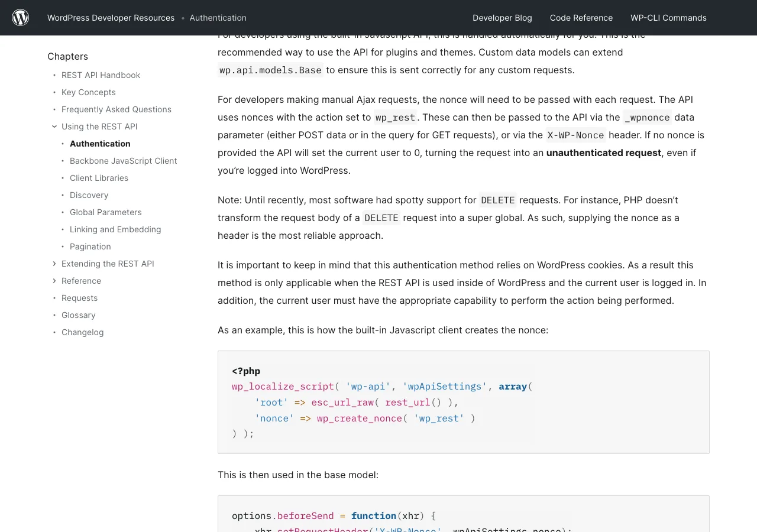The width and height of the screenshot is (757, 532).
Task: Expand the Reference chapter chevron
Action: 54,281
